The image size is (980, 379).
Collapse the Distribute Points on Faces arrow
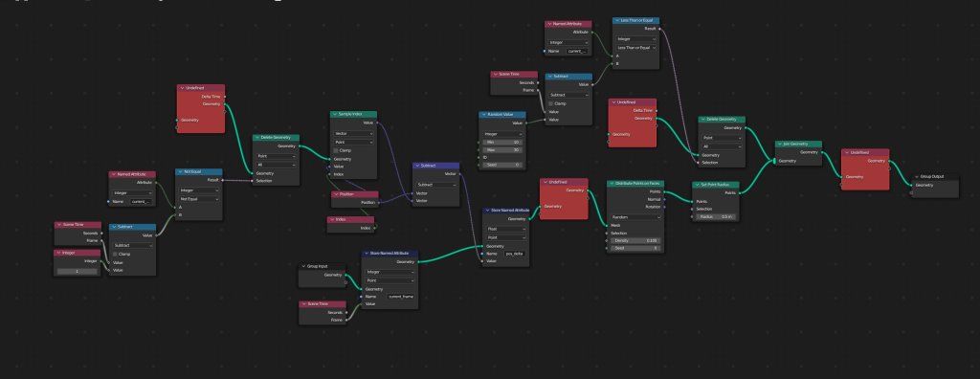[x=612, y=183]
